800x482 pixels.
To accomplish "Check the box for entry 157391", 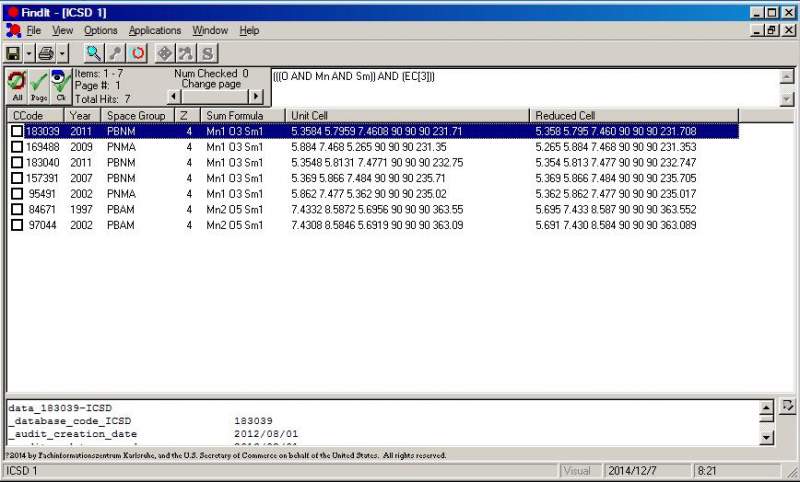I will (x=17, y=178).
